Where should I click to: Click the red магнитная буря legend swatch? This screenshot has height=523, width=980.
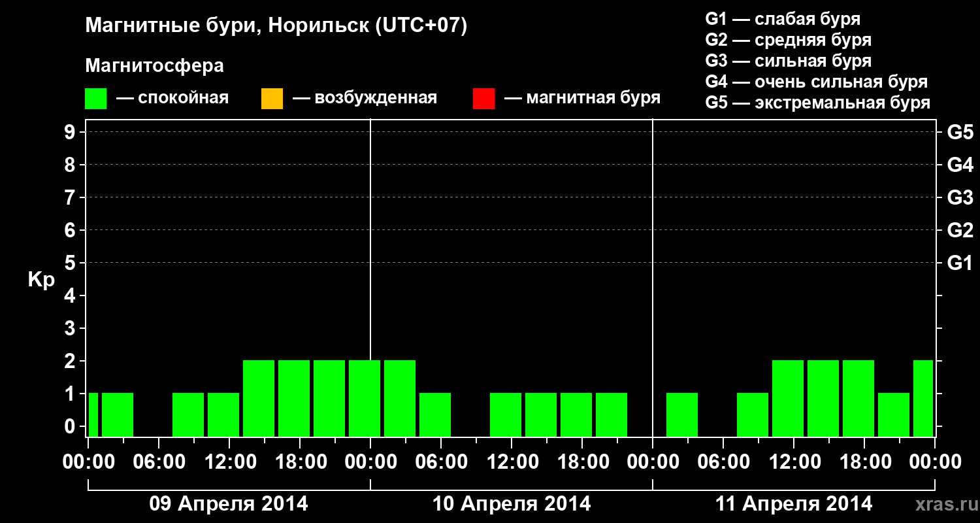coord(483,99)
